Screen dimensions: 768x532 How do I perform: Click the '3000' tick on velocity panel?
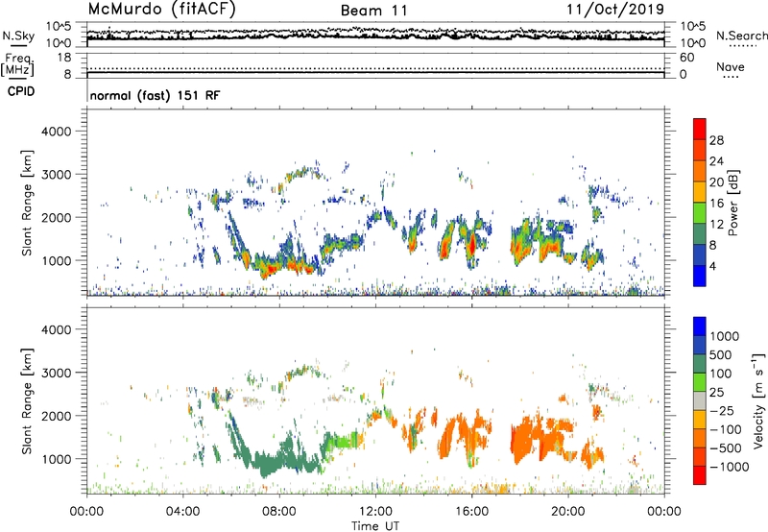coord(57,373)
